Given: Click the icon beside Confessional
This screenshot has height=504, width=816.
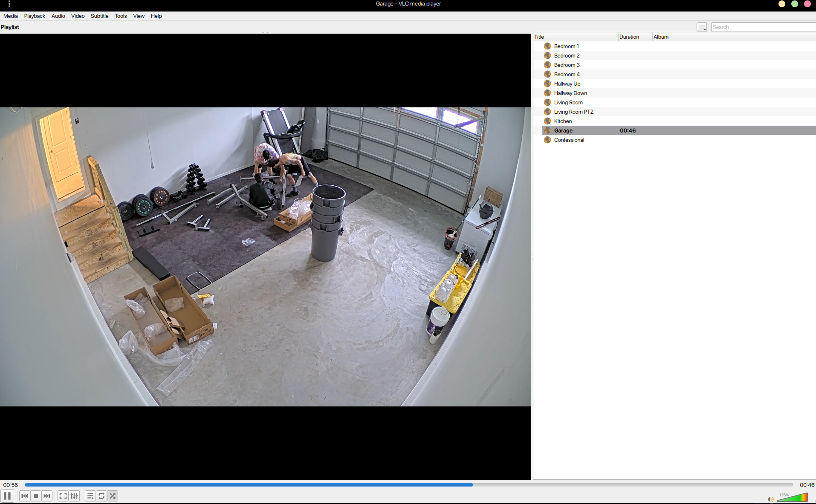Looking at the screenshot, I should (x=547, y=140).
